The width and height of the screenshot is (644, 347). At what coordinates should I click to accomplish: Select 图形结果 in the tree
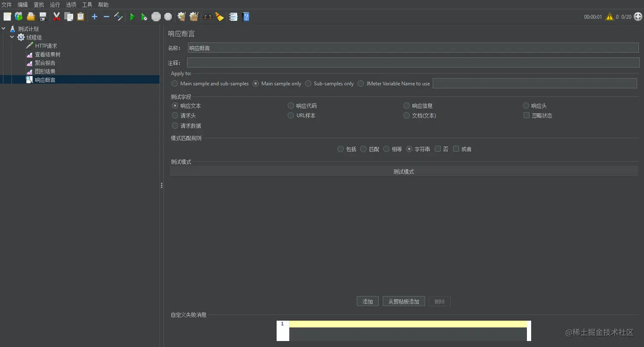(45, 71)
